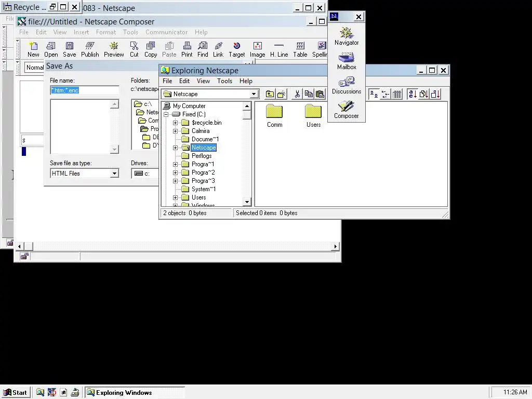Select System~1 in the folder tree
Viewport: 532px width, 399px height.
pyautogui.click(x=204, y=189)
